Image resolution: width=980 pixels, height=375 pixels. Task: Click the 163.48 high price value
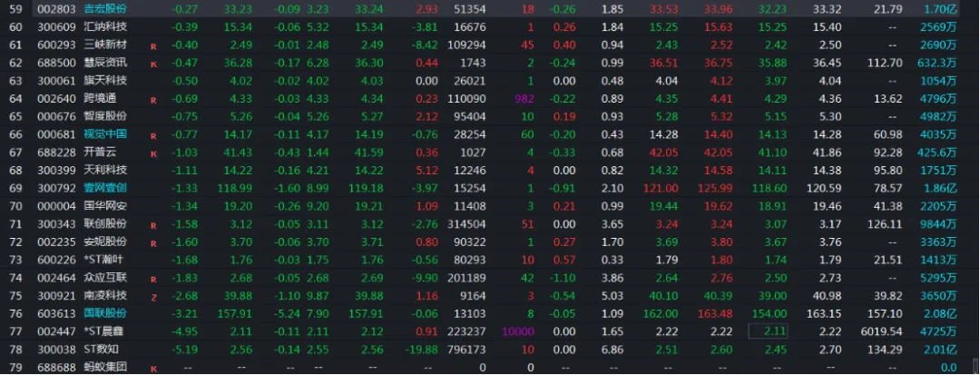tap(715, 313)
